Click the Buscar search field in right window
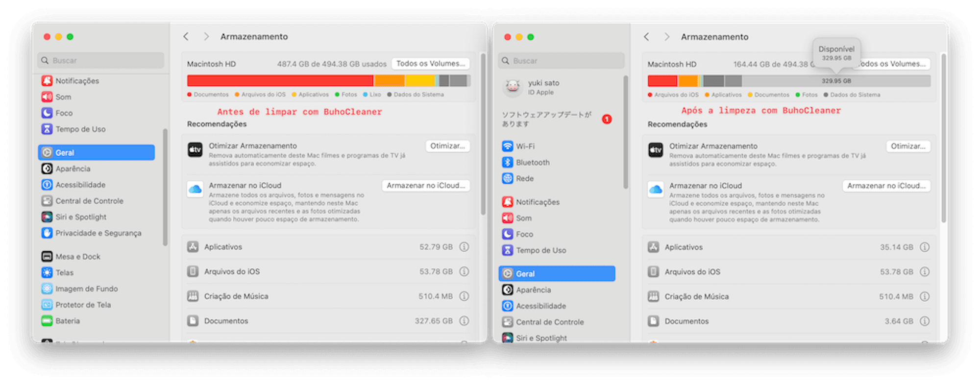Viewport: 980px width, 385px height. point(561,61)
